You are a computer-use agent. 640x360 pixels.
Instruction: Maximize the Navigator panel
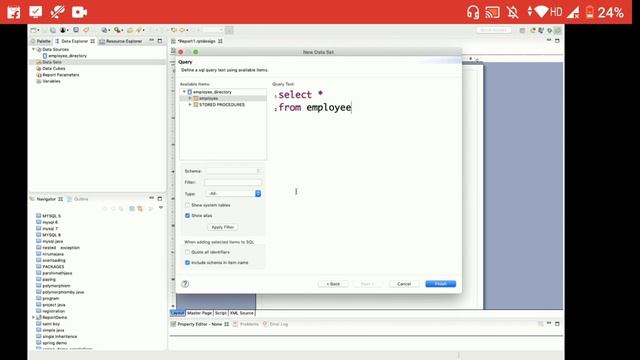click(160, 199)
